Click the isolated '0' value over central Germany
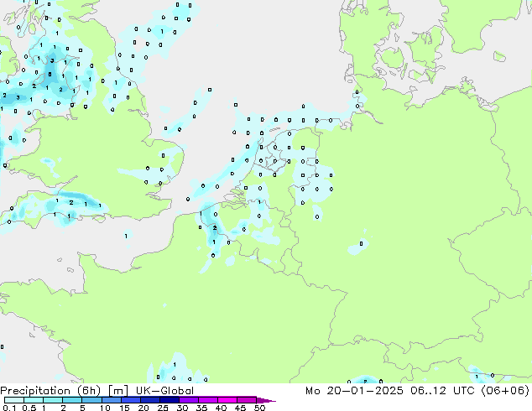This screenshot has height=411, width=532. 361,243
